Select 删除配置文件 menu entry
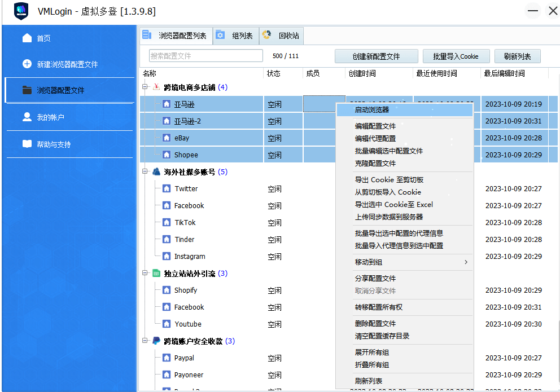 click(405, 324)
